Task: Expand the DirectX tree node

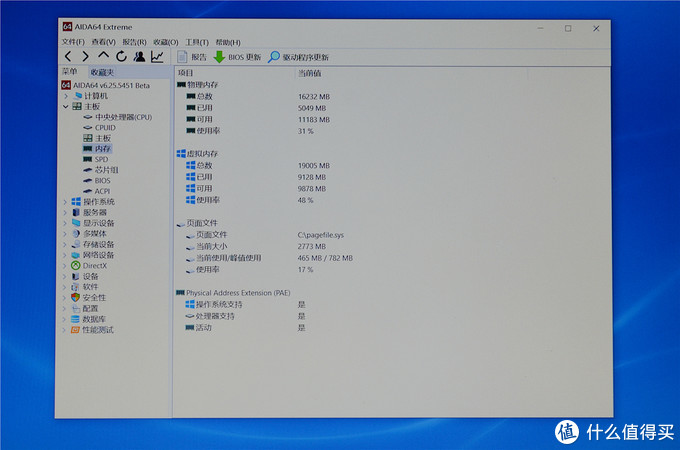Action: point(65,266)
